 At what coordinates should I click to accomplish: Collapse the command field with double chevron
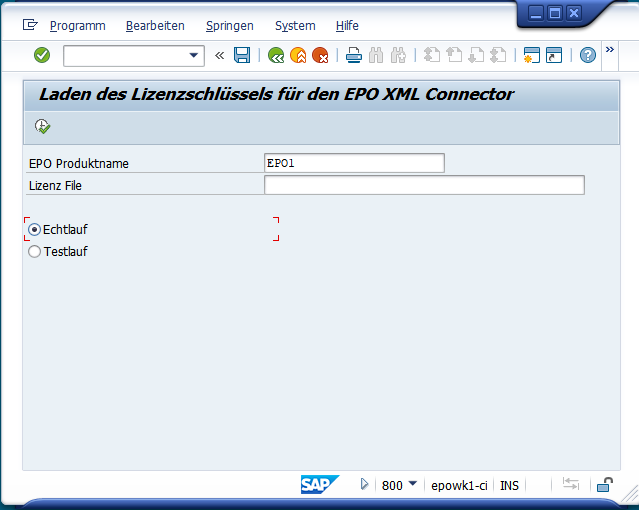219,55
